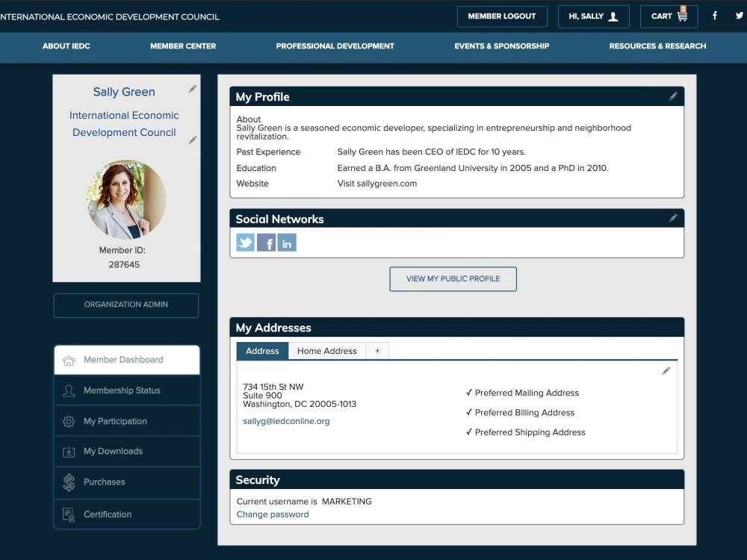Toggle Preferred Billing Address checkmark
Screen dimensions: 747x560
(469, 412)
